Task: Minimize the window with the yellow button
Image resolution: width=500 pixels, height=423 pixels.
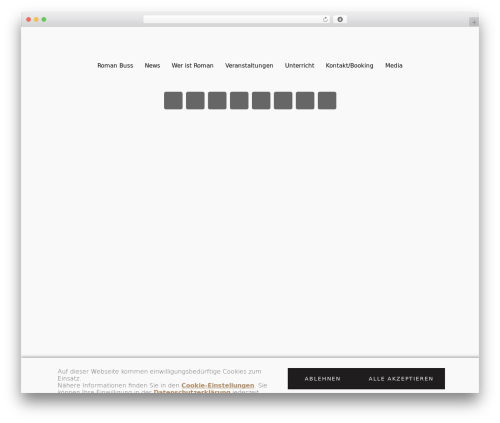Action: [36, 20]
